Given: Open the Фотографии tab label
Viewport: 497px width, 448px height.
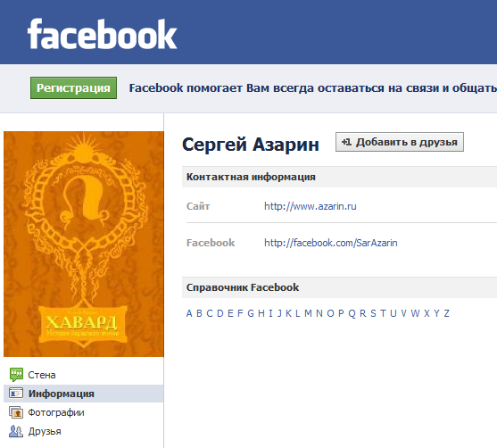Looking at the screenshot, I should tap(56, 412).
